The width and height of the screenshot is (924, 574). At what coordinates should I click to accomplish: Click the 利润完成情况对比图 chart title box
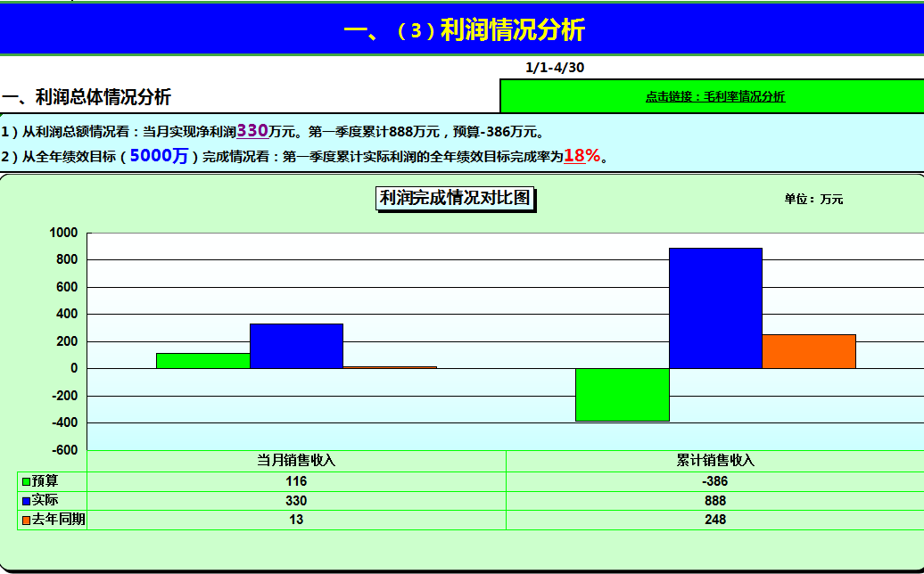click(x=456, y=200)
